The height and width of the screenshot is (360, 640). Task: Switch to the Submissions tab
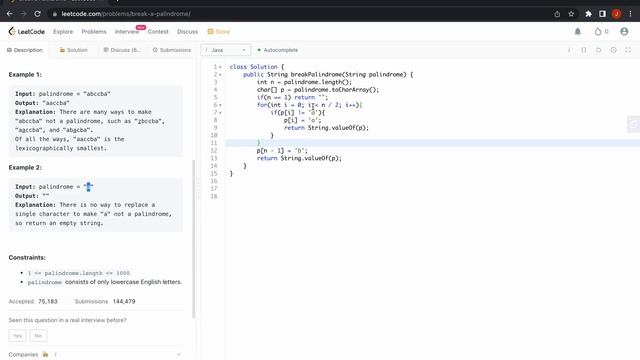pos(172,50)
